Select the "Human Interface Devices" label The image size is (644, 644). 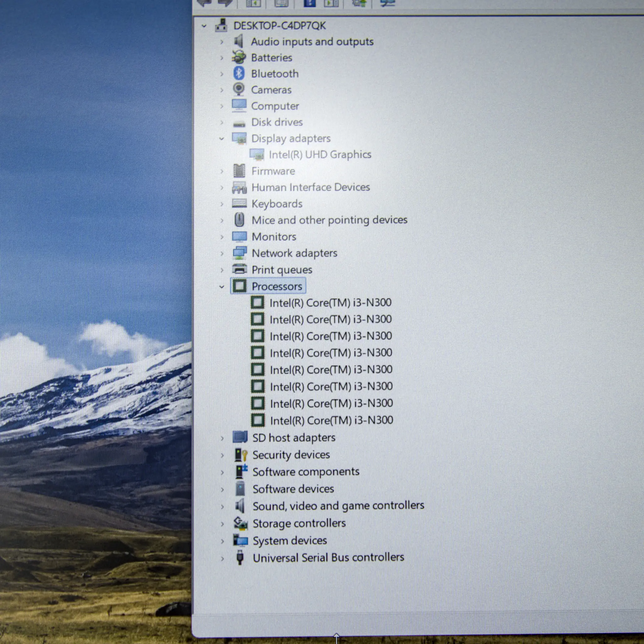click(311, 187)
